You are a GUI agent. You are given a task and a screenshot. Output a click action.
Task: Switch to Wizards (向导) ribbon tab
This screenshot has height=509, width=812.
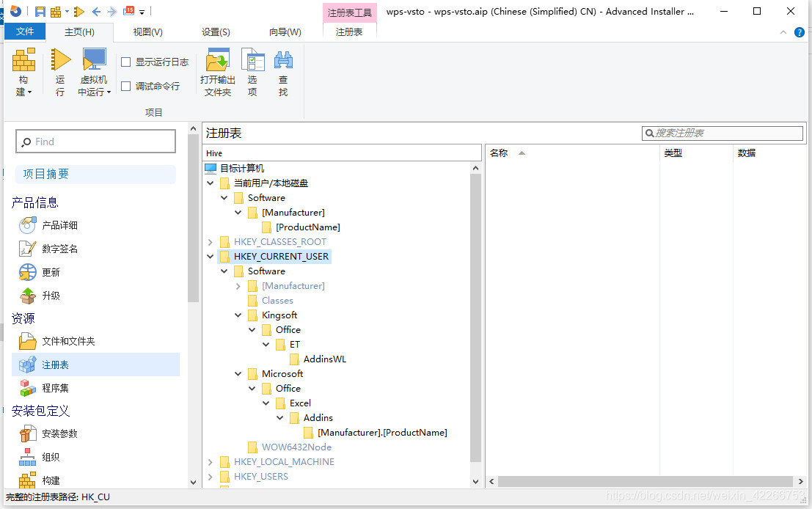[x=285, y=32]
